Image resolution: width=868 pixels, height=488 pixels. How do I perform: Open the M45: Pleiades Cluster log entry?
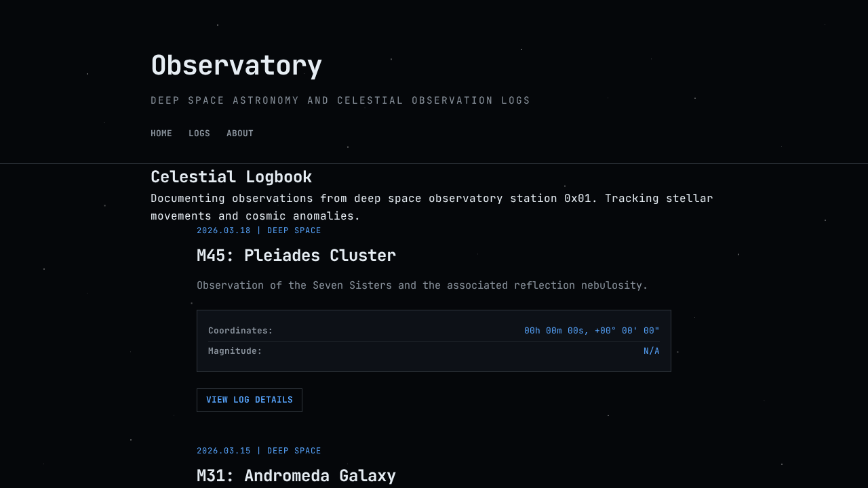pyautogui.click(x=296, y=256)
